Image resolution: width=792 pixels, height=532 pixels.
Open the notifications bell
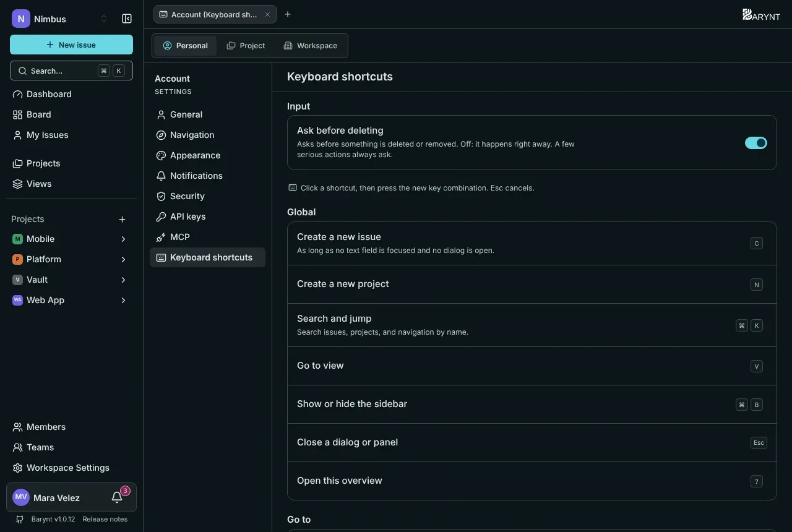(x=117, y=497)
